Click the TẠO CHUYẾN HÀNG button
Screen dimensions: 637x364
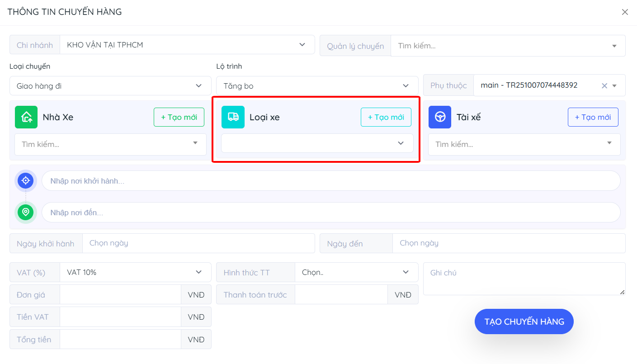click(524, 322)
